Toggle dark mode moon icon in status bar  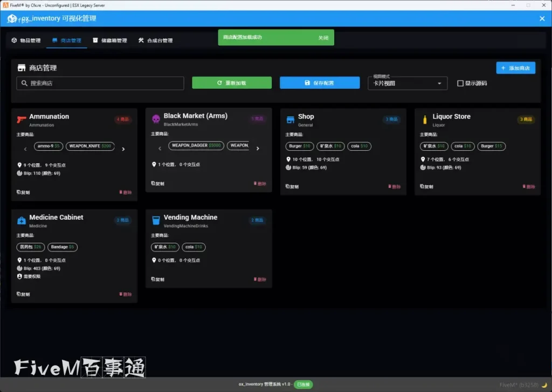[x=544, y=384]
